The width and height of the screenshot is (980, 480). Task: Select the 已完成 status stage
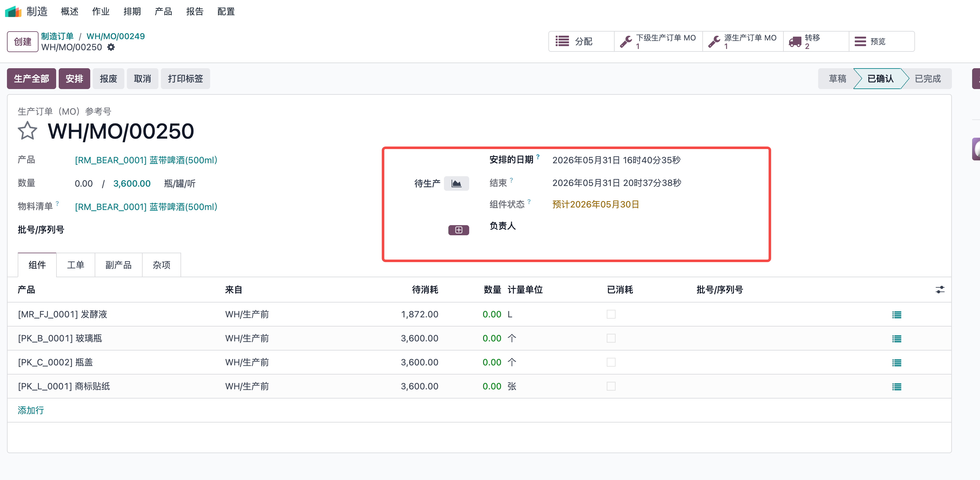[x=928, y=79]
